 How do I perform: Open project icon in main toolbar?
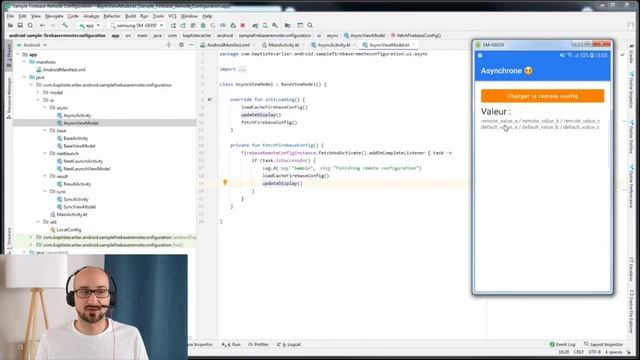10,25
